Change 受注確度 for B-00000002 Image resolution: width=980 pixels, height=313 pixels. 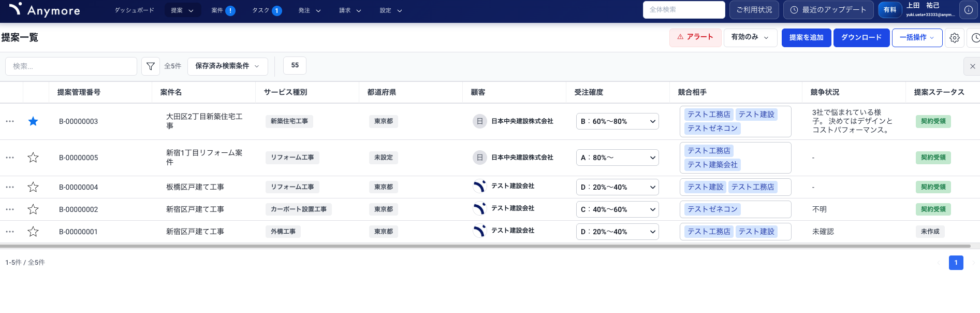(617, 209)
